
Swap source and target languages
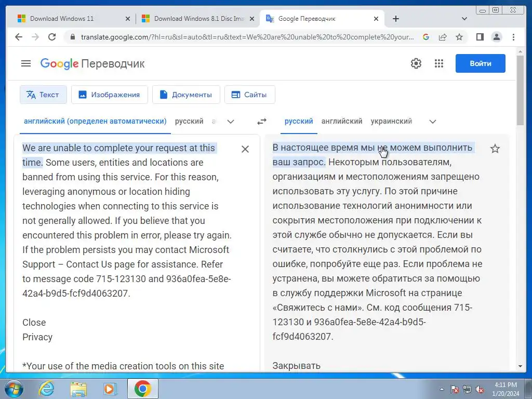(x=262, y=121)
